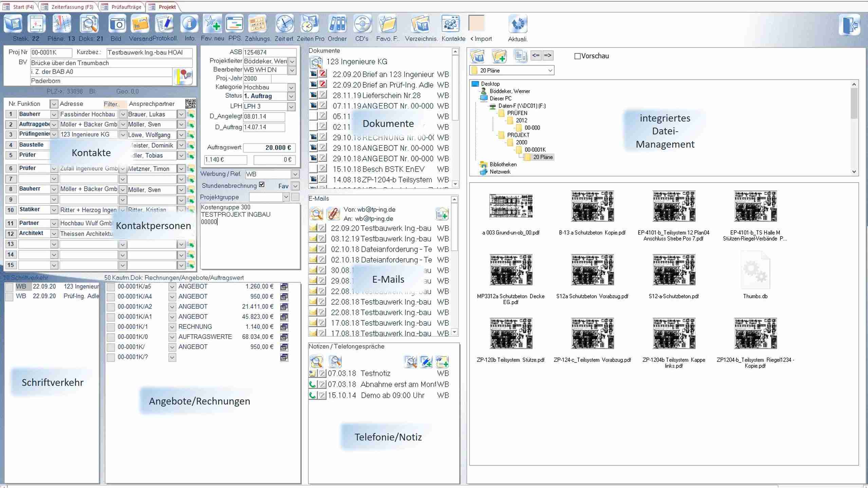Viewport: 868px width, 488px height.
Task: Check the box for 00-0001K/1 RECHNUNG
Action: (111, 327)
